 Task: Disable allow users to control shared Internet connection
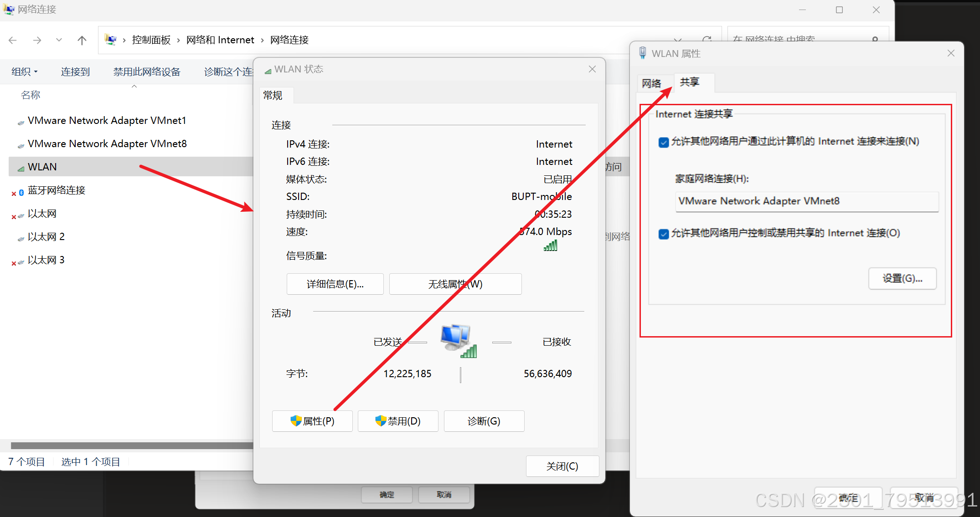coord(664,234)
